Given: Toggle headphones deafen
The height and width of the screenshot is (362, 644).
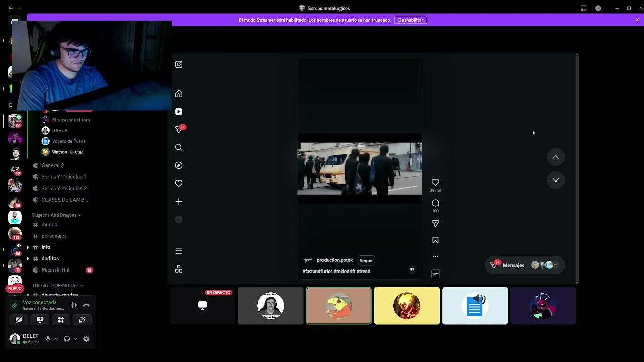Looking at the screenshot, I should (x=67, y=339).
